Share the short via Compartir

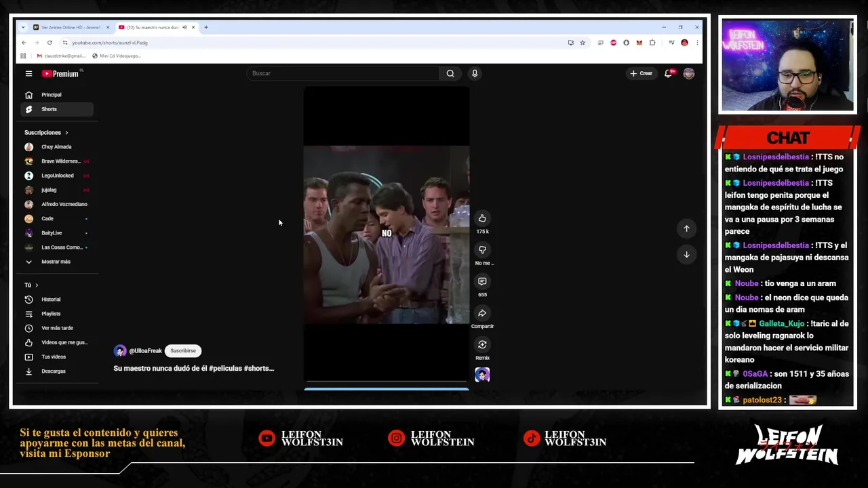pyautogui.click(x=482, y=313)
